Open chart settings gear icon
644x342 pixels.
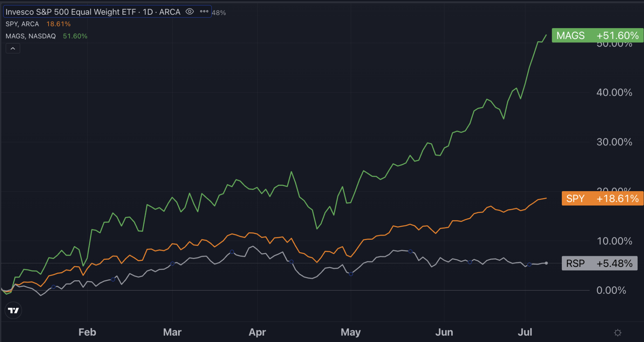pos(618,333)
